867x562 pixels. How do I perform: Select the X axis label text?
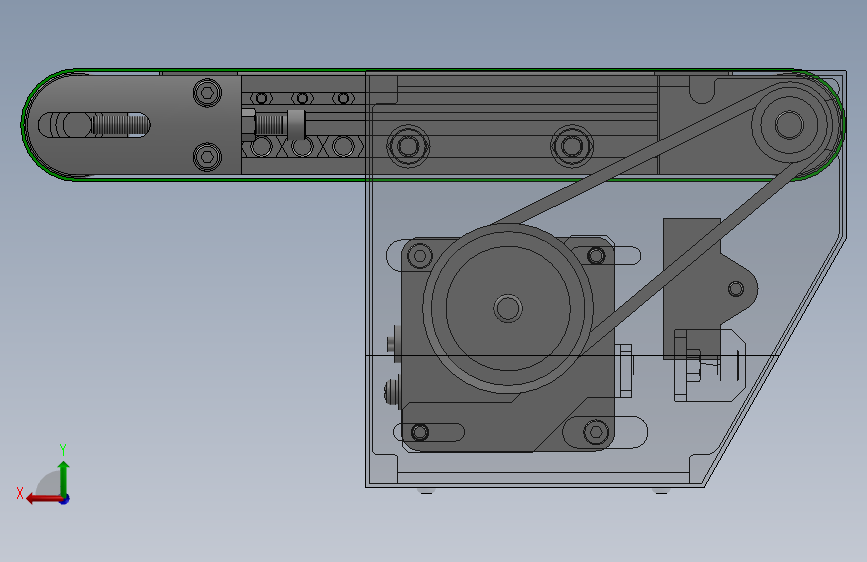pyautogui.click(x=20, y=493)
